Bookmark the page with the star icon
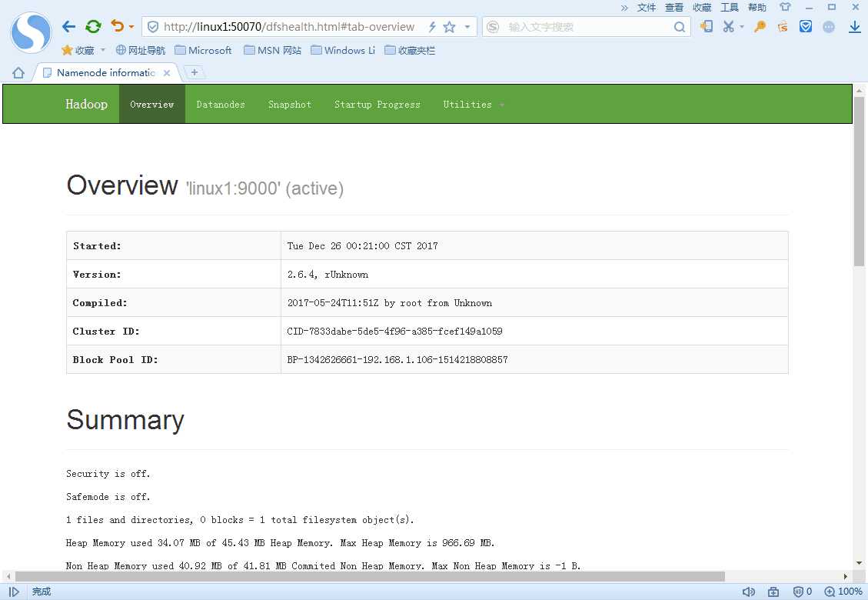The width and height of the screenshot is (868, 600). [450, 27]
